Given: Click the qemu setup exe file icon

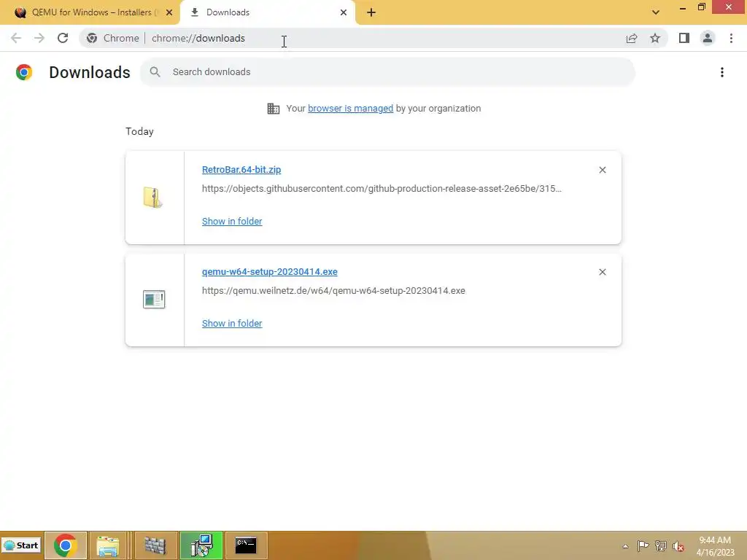Looking at the screenshot, I should [154, 300].
